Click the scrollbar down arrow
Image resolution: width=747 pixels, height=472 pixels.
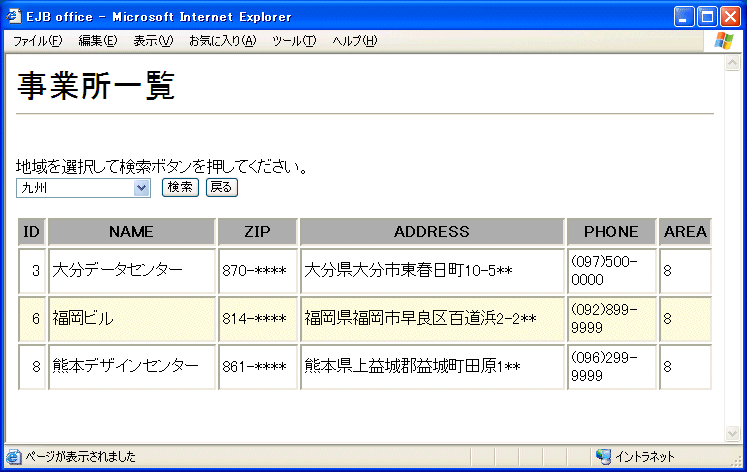[732, 433]
